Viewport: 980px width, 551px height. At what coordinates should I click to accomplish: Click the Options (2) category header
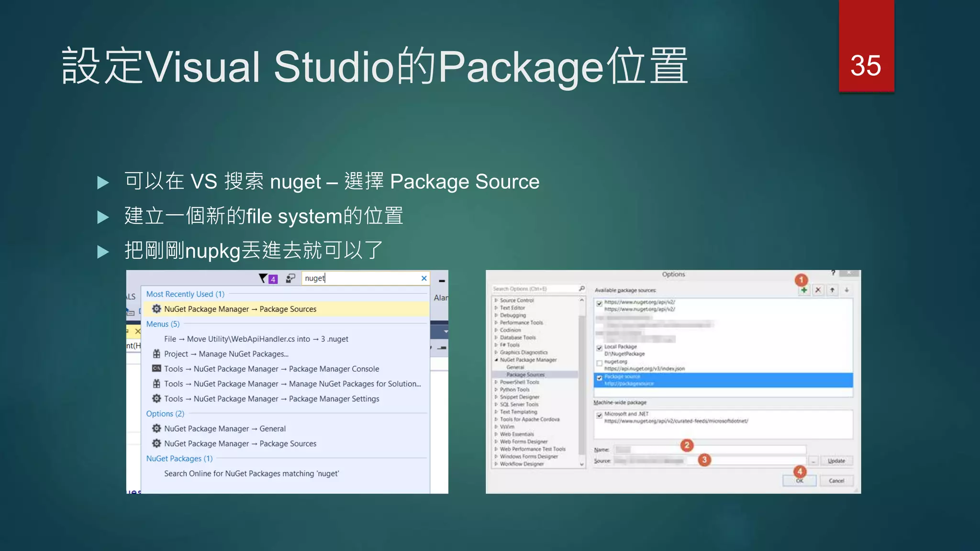tap(165, 414)
